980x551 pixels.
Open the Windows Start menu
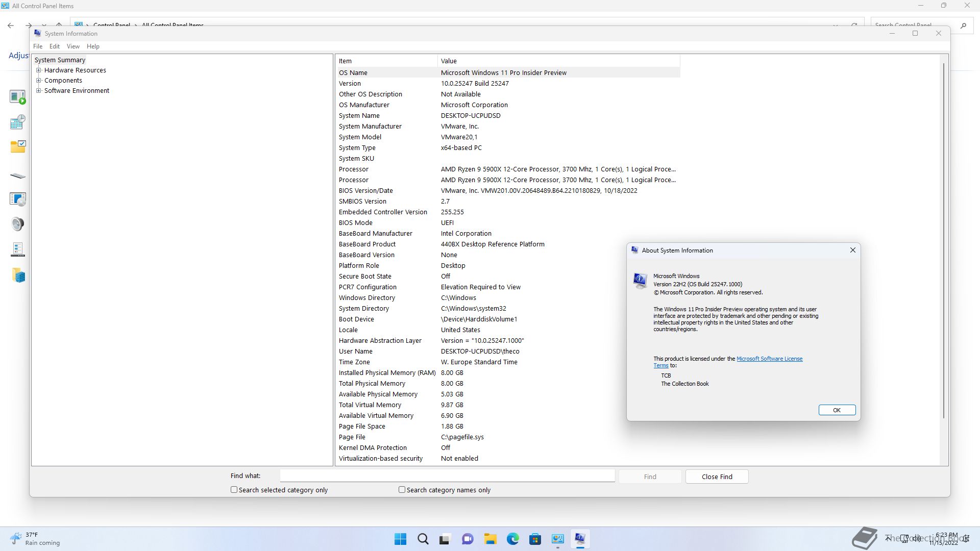pos(401,539)
